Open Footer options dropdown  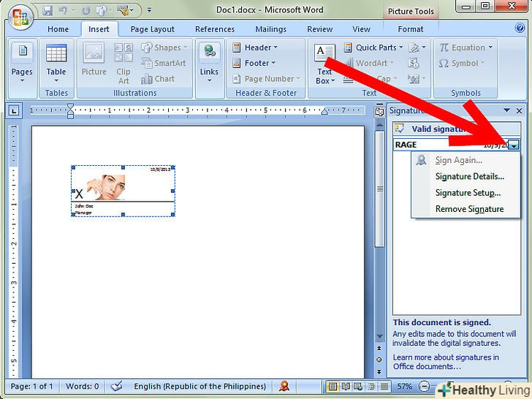254,63
